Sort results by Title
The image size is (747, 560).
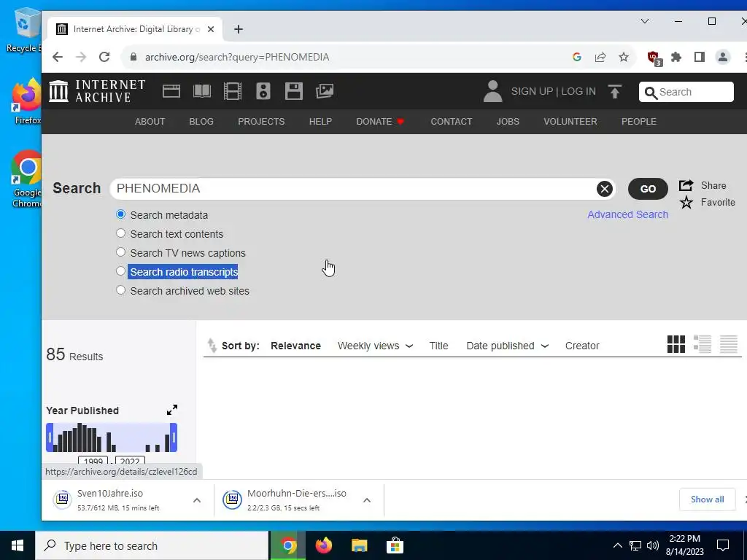tap(438, 346)
